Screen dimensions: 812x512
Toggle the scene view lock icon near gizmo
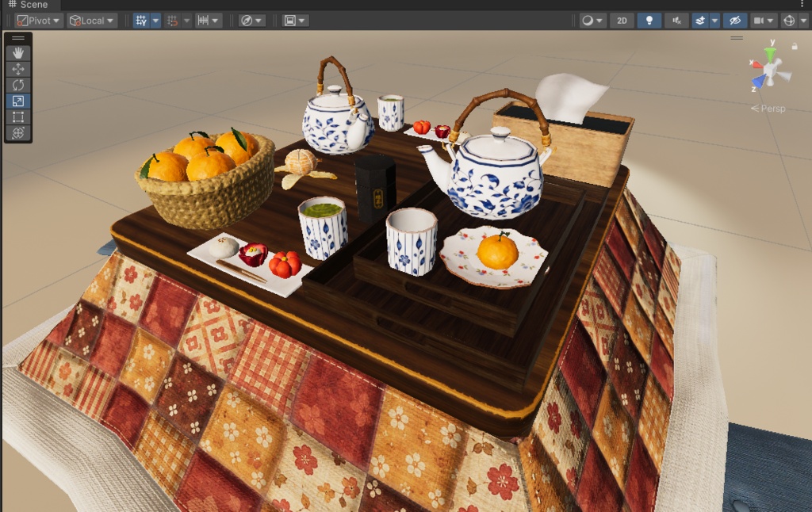tap(795, 47)
